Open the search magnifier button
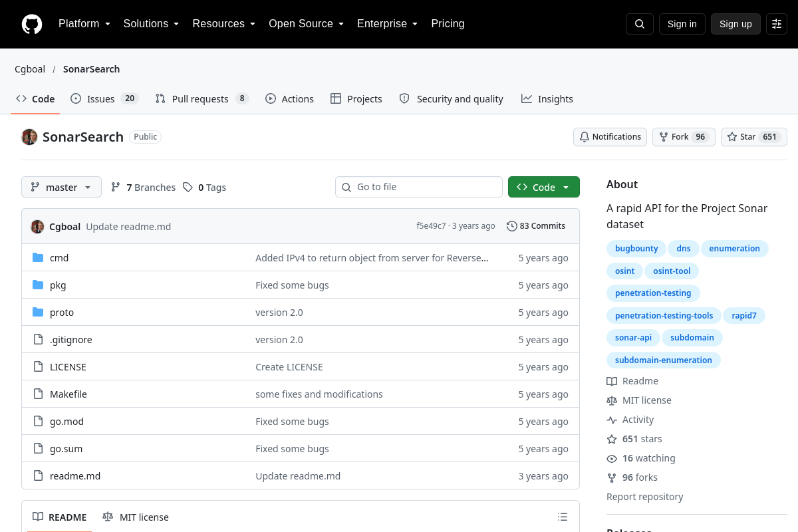The height and width of the screenshot is (532, 798). [640, 24]
